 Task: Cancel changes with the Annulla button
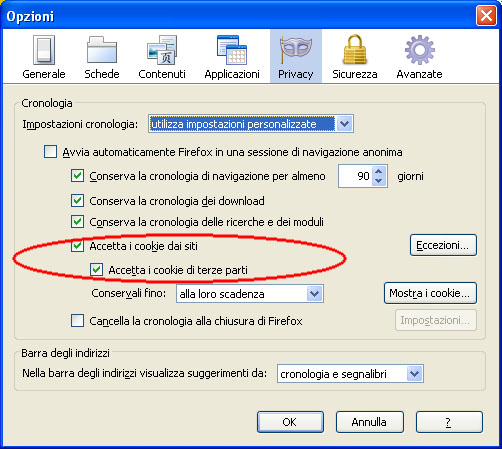370,422
